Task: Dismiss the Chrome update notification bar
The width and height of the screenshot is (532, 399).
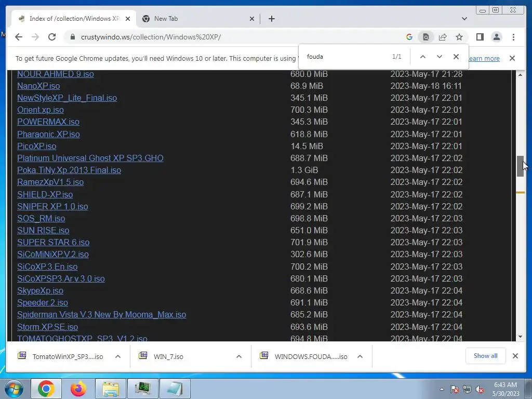Action: click(x=512, y=58)
